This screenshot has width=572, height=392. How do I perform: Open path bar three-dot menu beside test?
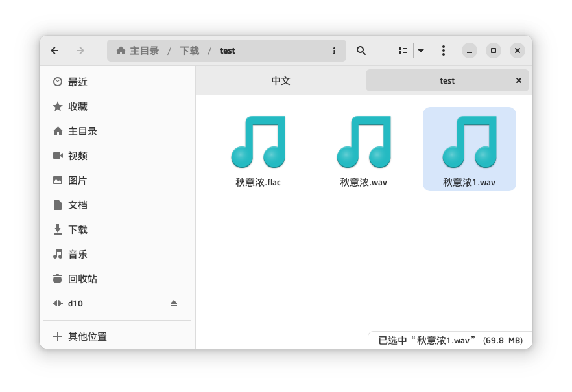[334, 51]
